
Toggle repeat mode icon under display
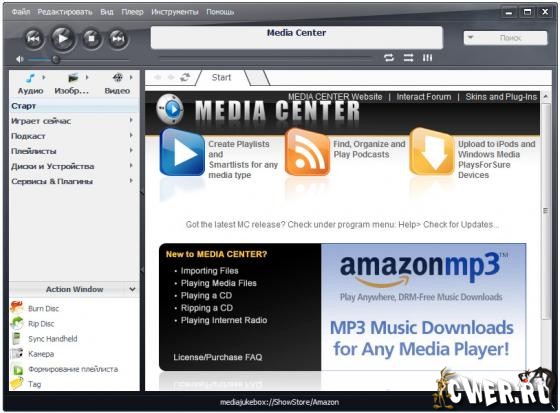point(389,58)
